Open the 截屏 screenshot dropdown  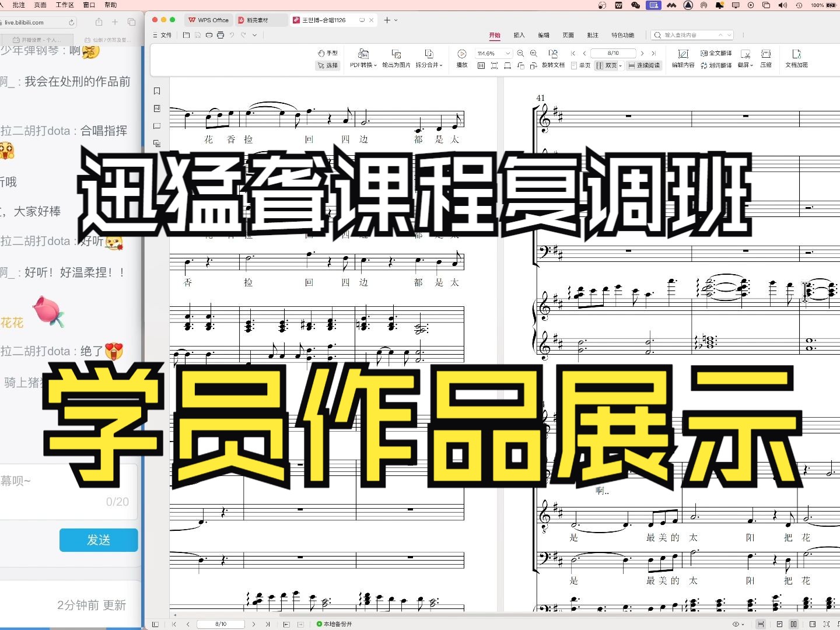click(x=745, y=59)
